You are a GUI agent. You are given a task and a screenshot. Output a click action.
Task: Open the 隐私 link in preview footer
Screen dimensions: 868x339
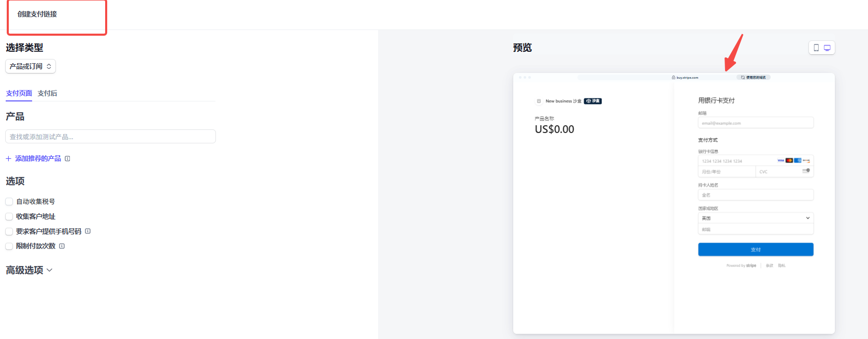pyautogui.click(x=782, y=266)
